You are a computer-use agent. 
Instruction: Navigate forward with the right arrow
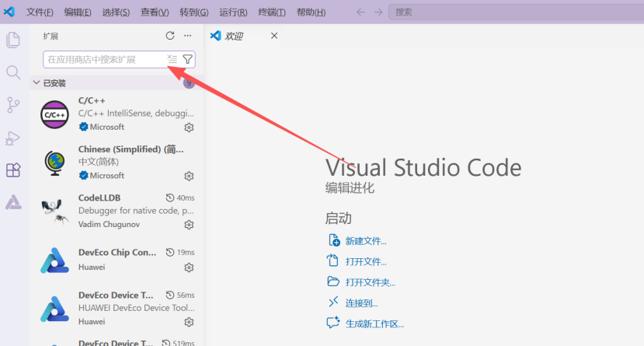pyautogui.click(x=378, y=12)
